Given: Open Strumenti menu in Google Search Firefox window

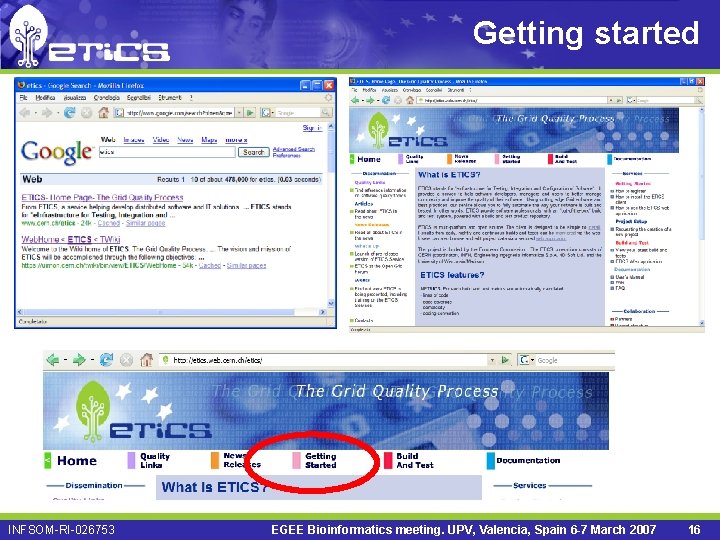Looking at the screenshot, I should pos(169,98).
